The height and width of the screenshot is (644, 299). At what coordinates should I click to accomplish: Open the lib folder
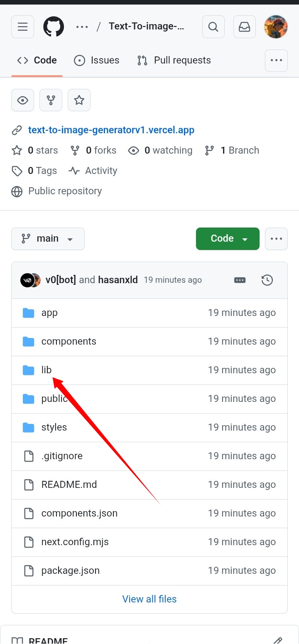(x=47, y=370)
